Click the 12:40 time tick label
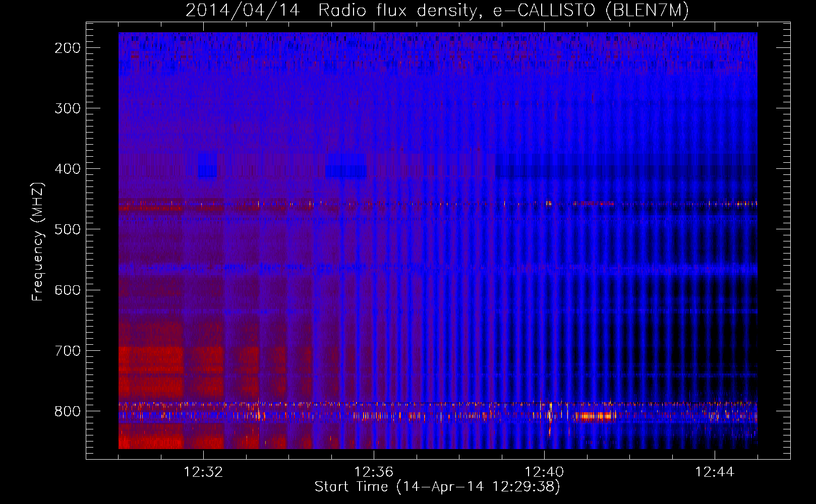816x504 pixels. [544, 472]
